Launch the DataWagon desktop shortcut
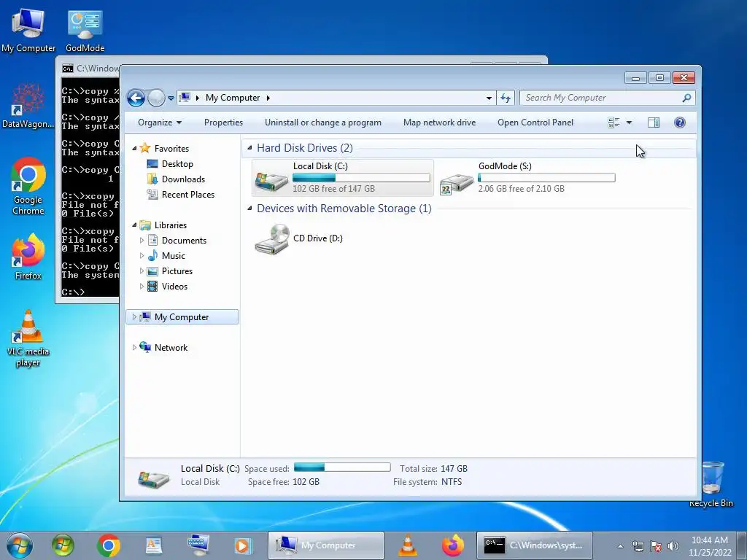 28,106
